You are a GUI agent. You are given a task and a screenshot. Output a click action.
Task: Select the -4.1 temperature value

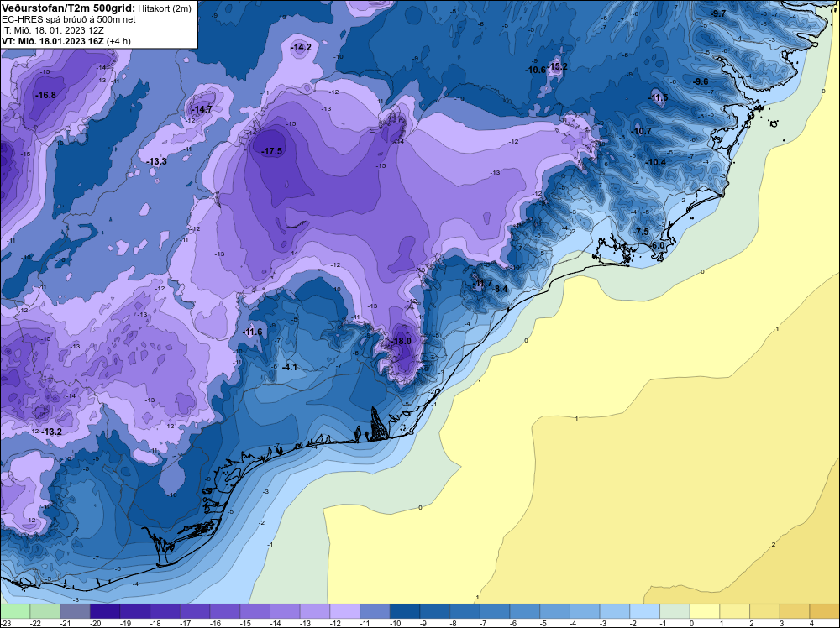pyautogui.click(x=289, y=367)
